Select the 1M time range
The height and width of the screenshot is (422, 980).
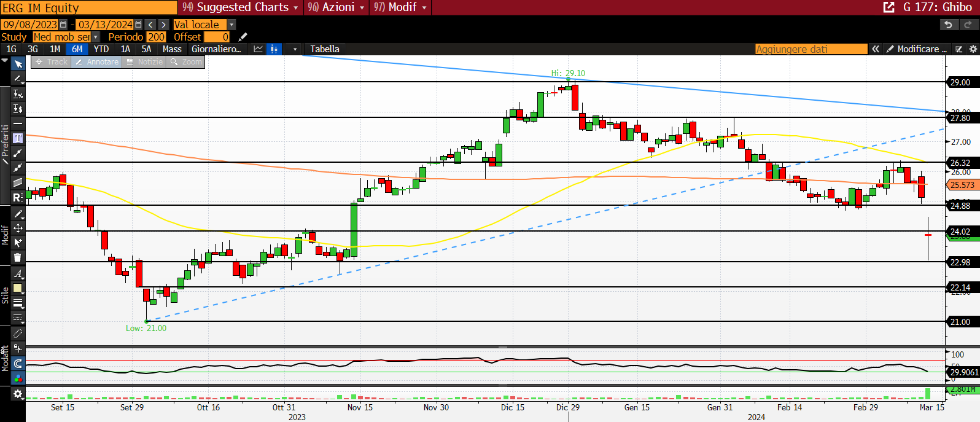pos(55,49)
